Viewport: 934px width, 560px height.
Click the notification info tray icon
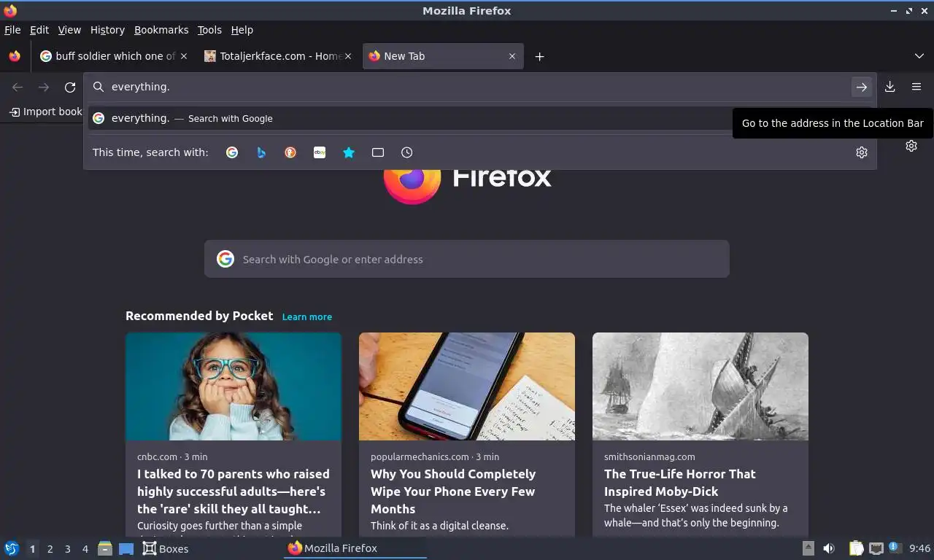coord(894,548)
